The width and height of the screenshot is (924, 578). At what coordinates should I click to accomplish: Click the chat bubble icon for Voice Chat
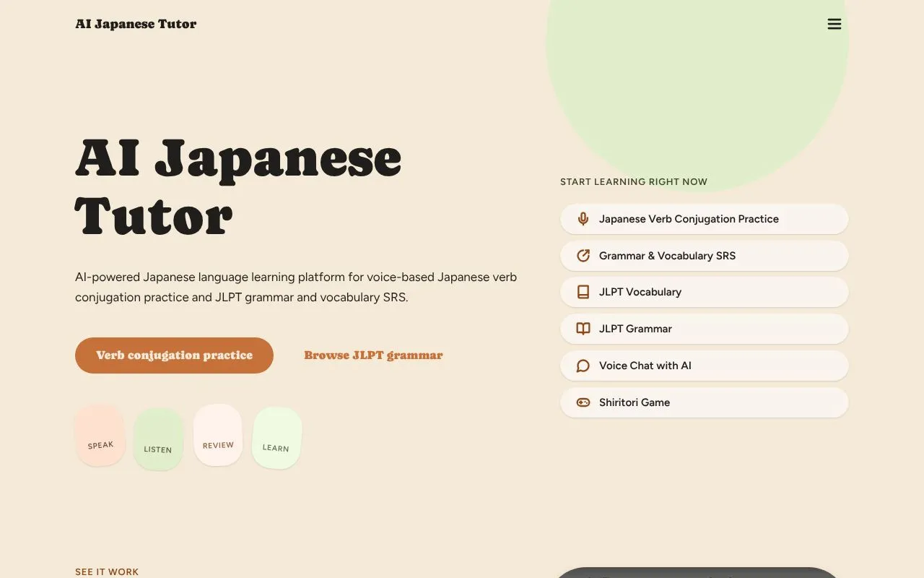coord(583,366)
